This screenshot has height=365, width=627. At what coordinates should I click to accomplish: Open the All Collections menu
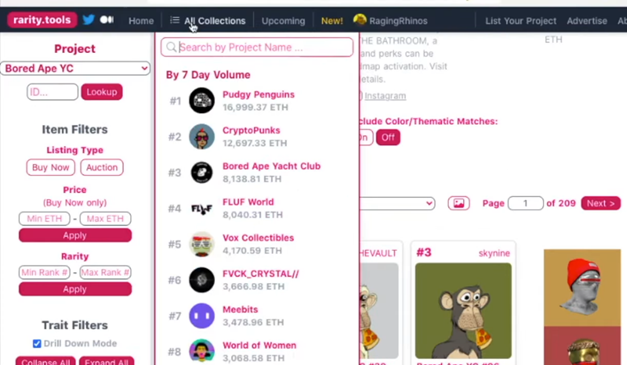tap(215, 21)
